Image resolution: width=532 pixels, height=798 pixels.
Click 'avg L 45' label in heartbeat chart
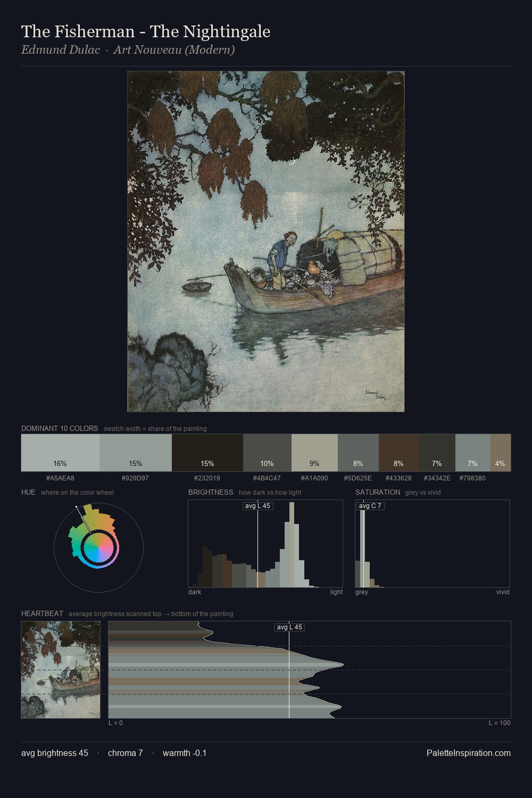(x=289, y=627)
